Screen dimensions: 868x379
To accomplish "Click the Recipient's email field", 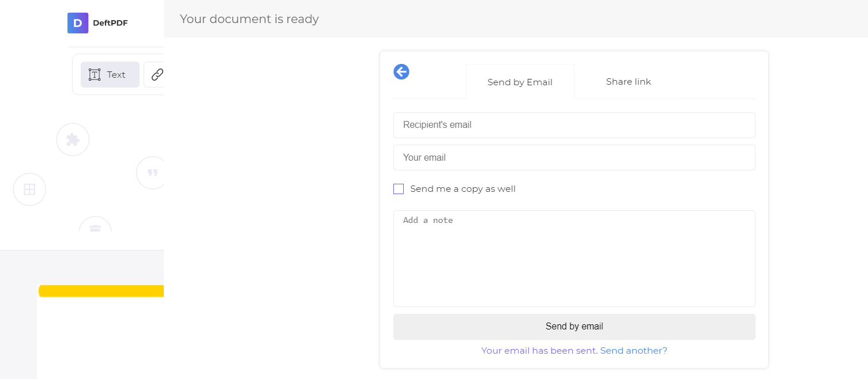I will coord(574,125).
